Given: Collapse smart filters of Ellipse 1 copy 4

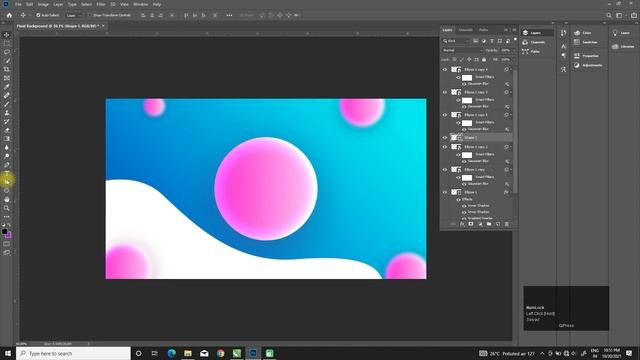Looking at the screenshot, I should (511, 69).
